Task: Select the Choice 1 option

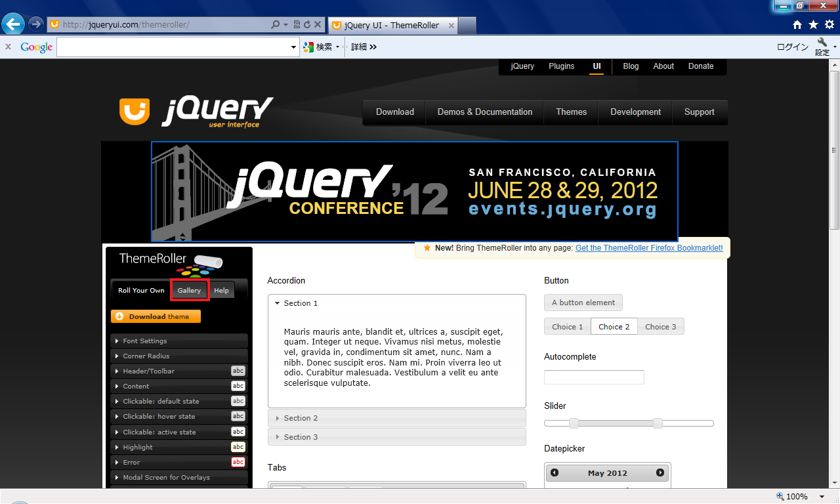Action: 568,327
